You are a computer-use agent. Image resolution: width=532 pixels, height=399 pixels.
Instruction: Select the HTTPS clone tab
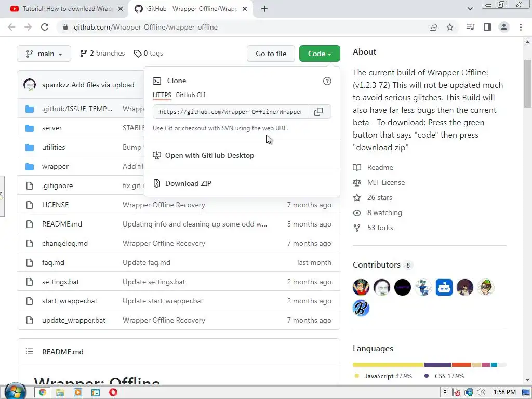(162, 95)
